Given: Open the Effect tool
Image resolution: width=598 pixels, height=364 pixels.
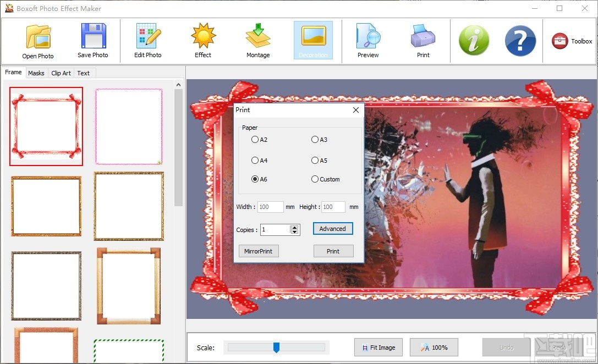Looking at the screenshot, I should [202, 41].
